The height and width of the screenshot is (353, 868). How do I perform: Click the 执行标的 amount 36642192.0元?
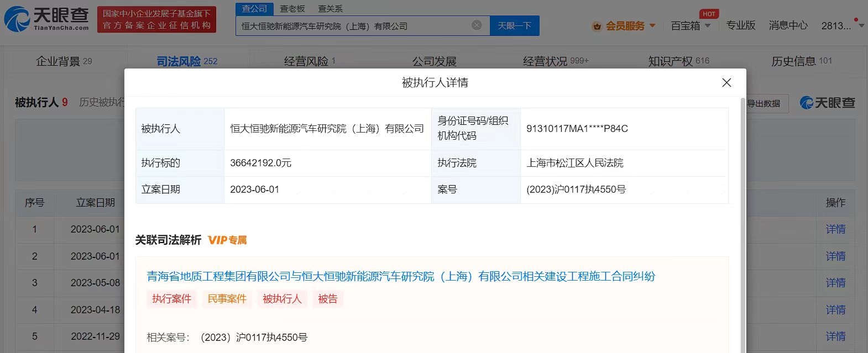pyautogui.click(x=260, y=163)
